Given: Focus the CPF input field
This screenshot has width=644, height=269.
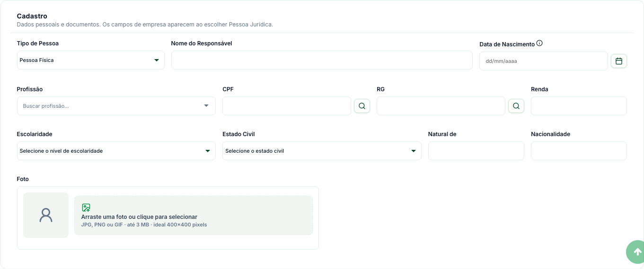Looking at the screenshot, I should coord(287,106).
